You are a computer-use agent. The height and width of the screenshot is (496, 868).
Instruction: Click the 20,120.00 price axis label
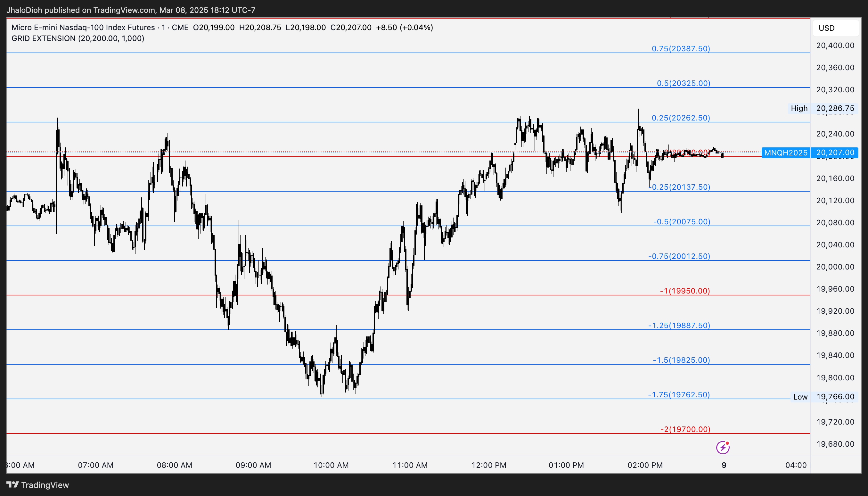835,200
